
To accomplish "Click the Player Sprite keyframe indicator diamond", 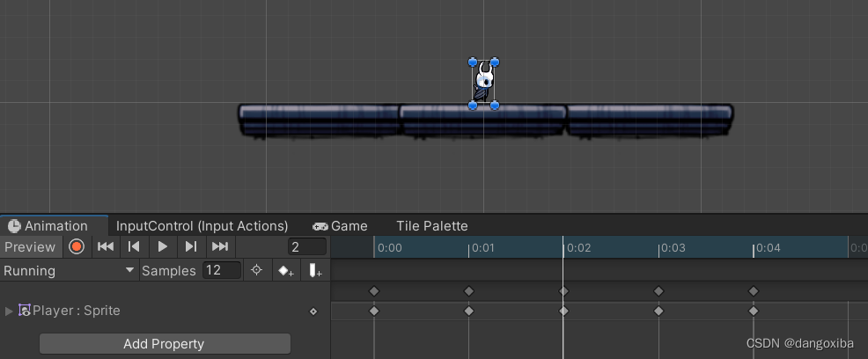I will coord(313,311).
